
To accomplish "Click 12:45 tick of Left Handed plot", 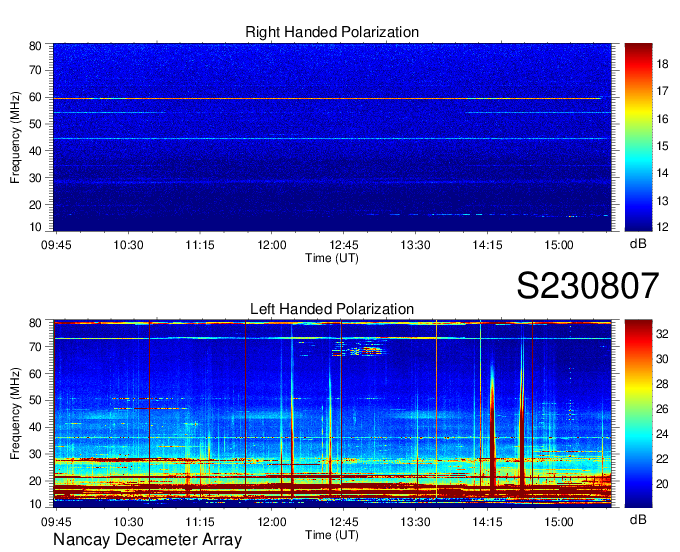I will click(343, 522).
